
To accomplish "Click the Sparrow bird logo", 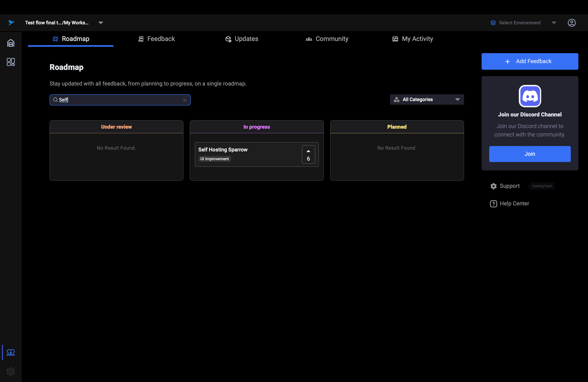I will coord(11,23).
